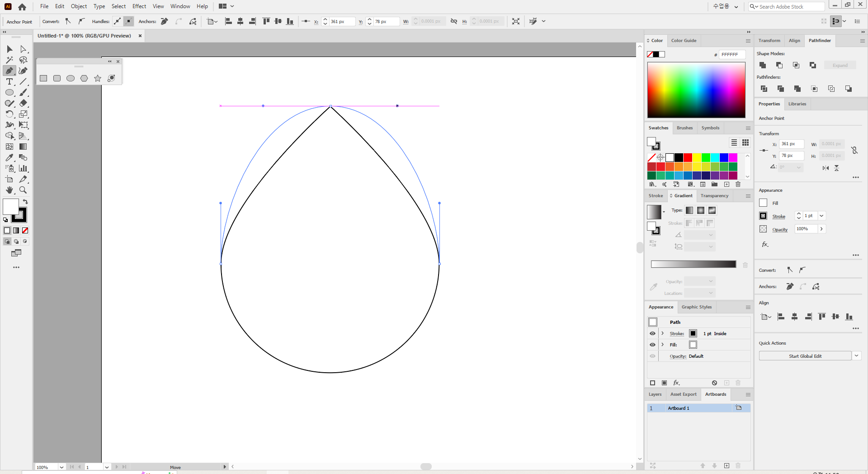The height and width of the screenshot is (474, 868).
Task: Click the Home icon
Action: click(x=22, y=6)
